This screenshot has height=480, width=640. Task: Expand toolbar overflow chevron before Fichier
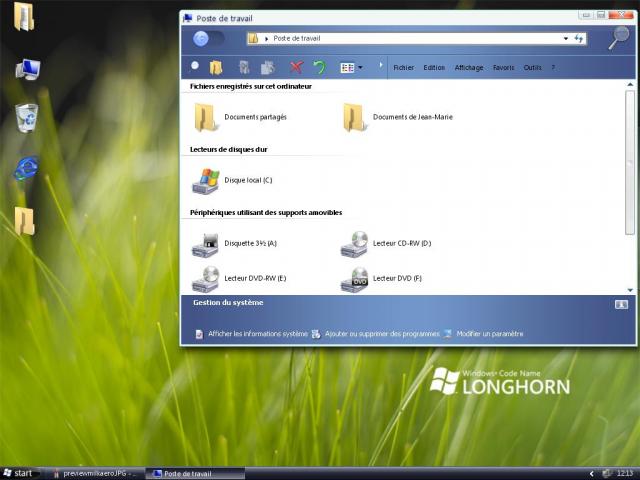point(381,65)
